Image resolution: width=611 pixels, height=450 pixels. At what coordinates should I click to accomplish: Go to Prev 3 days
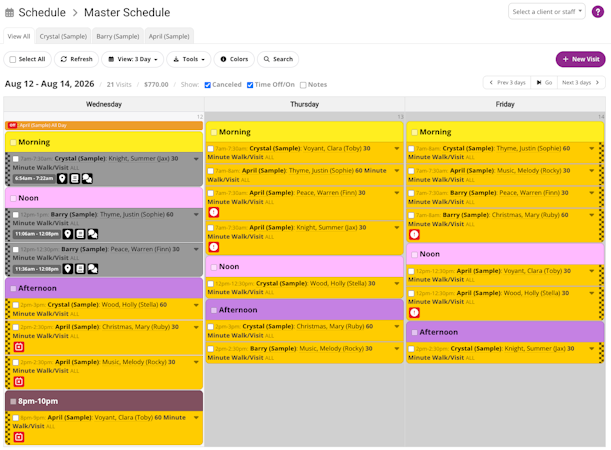coord(507,83)
